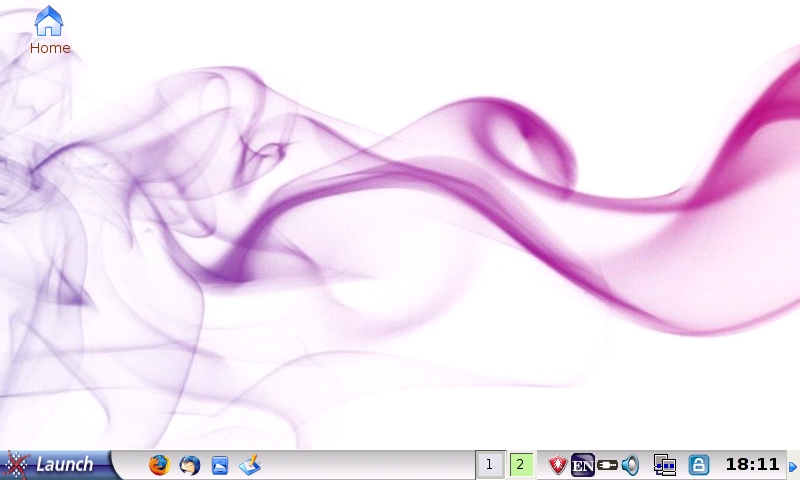Launch Firefox from the panel
800x480 pixels.
159,465
